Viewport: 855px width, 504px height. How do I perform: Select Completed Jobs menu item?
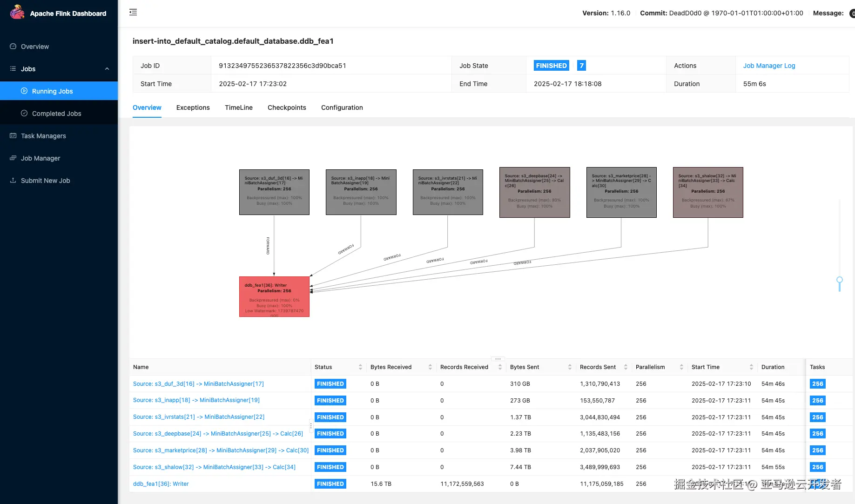59,114
